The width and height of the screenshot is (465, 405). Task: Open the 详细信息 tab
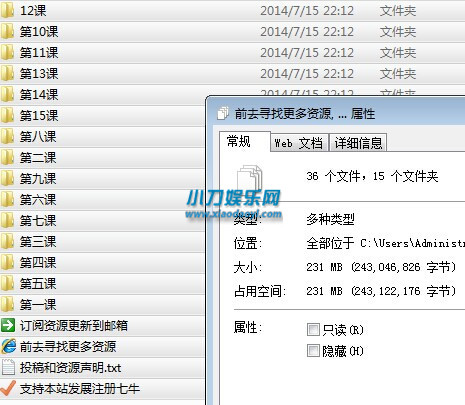(x=358, y=143)
